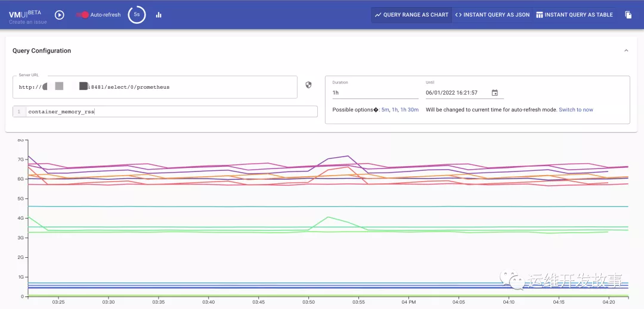Select the 1h 30m duration option
644x309 pixels.
pyautogui.click(x=409, y=110)
